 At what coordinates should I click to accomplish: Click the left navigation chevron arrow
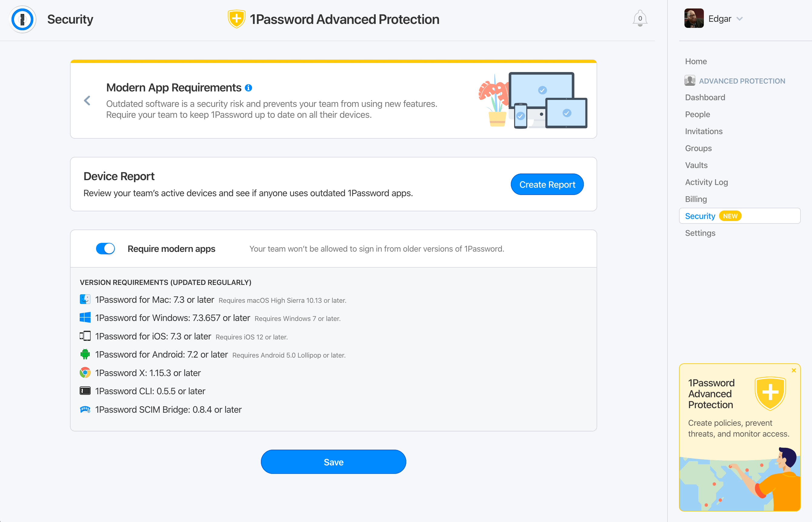click(88, 101)
